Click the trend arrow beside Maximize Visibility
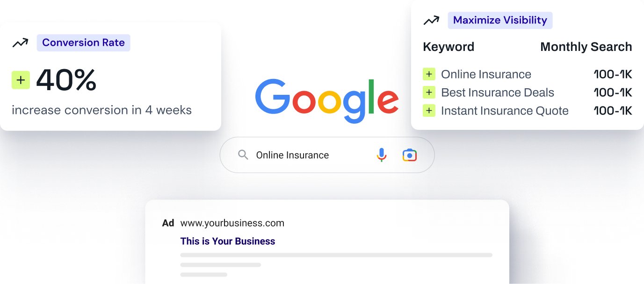The image size is (644, 284). tap(431, 21)
